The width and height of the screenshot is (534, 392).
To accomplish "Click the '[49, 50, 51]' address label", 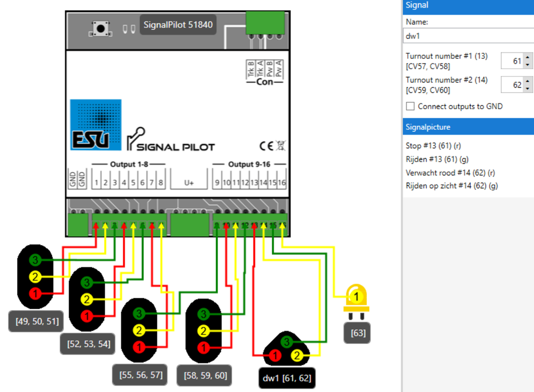I will pos(36,321).
